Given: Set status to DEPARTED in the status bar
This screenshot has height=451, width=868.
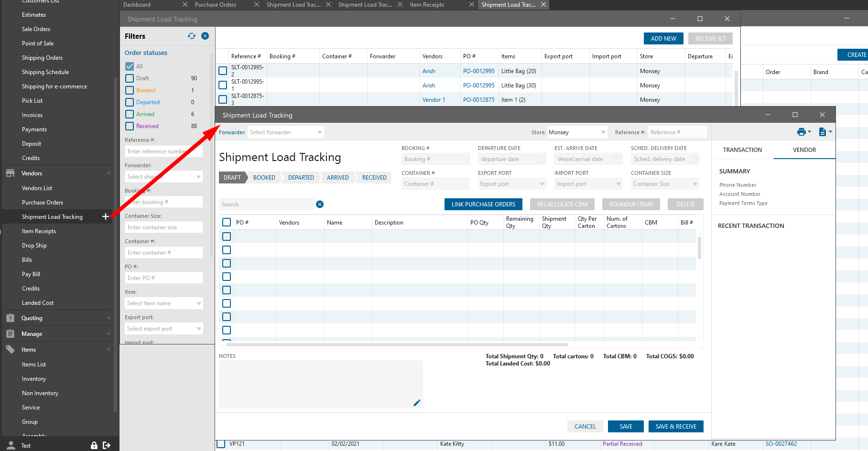Looking at the screenshot, I should 301,178.
